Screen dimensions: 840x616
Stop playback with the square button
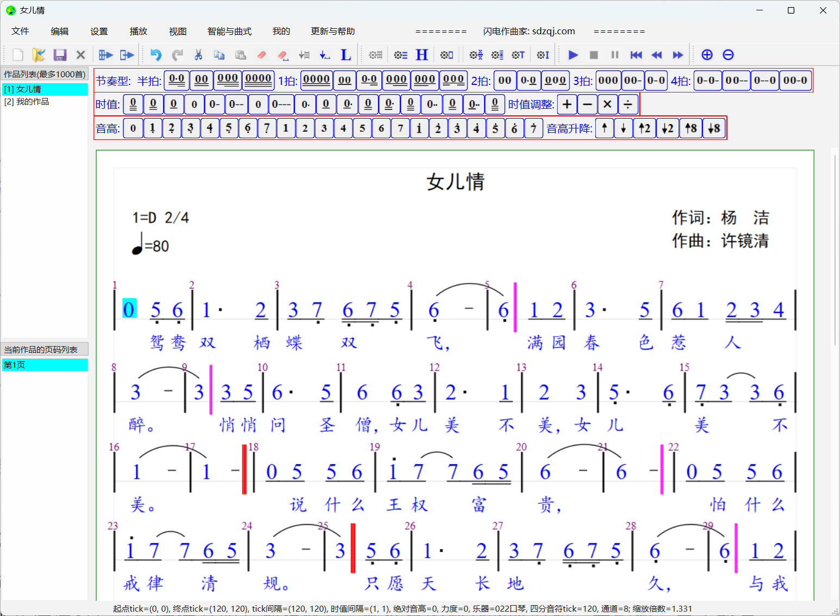tap(594, 55)
